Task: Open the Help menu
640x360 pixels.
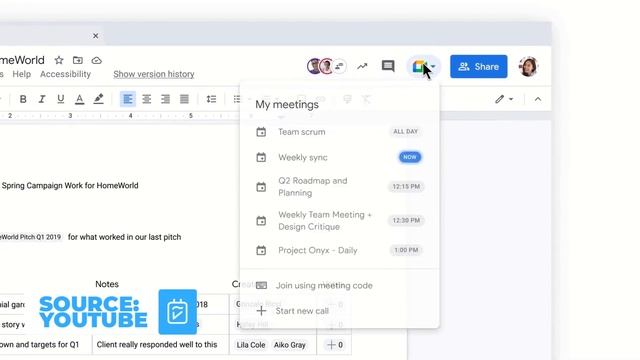Action: [22, 74]
